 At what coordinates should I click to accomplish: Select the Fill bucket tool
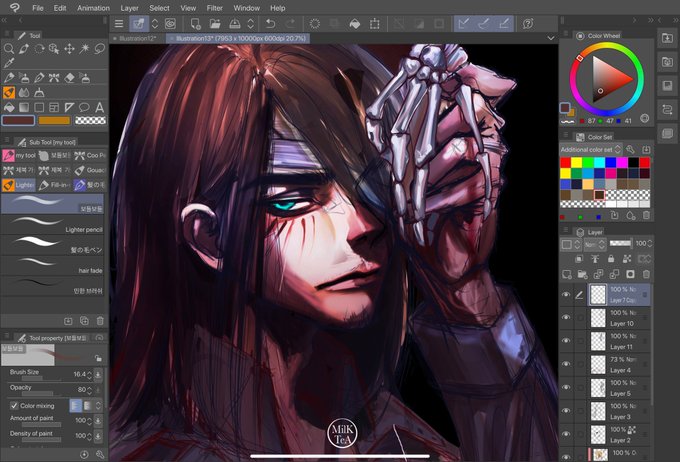(9, 107)
